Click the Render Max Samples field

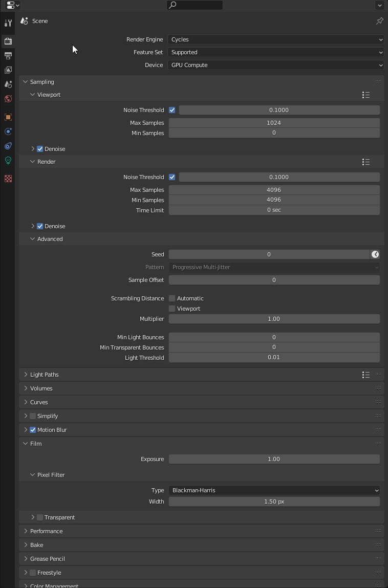(274, 190)
